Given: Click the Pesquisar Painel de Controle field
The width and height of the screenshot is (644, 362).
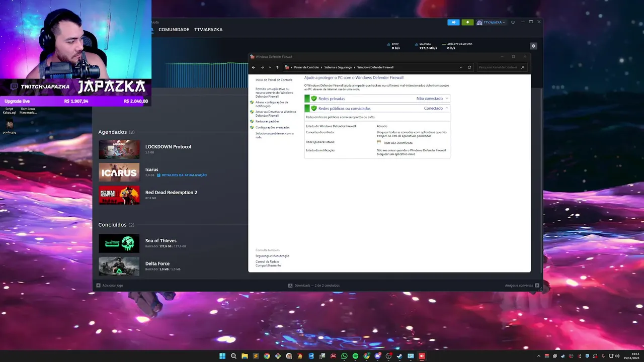Looking at the screenshot, I should tap(502, 67).
